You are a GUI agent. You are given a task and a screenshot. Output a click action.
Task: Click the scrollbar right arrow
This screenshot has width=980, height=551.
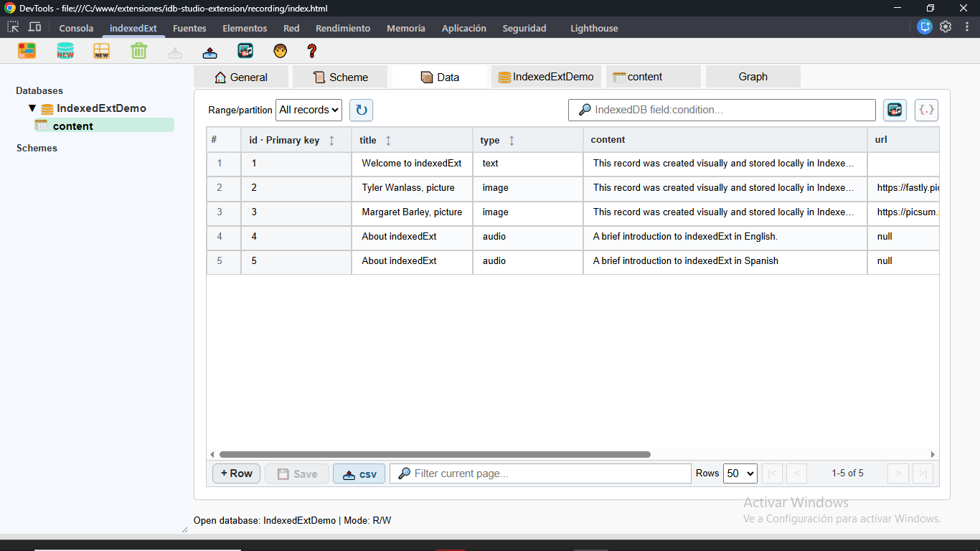point(933,454)
